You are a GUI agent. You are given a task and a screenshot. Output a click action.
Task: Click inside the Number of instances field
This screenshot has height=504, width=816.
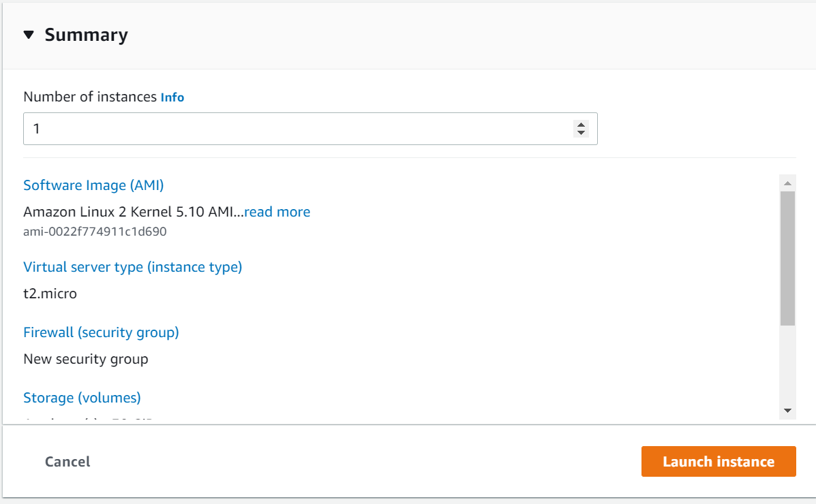coord(273,128)
